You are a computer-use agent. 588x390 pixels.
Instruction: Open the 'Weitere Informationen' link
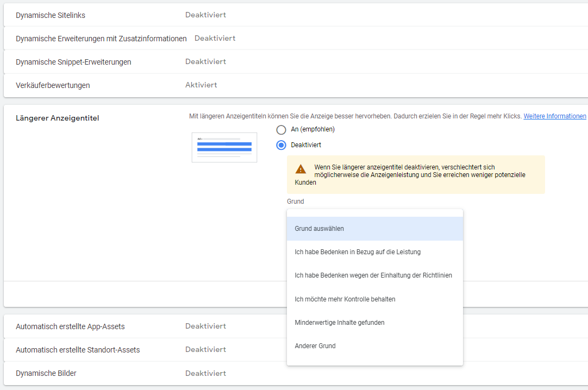coord(554,116)
